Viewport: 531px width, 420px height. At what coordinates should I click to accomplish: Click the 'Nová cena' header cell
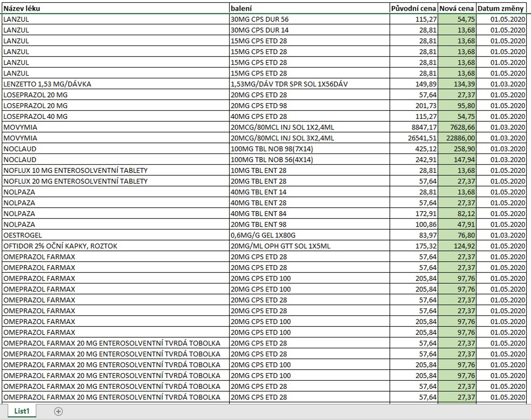[x=457, y=8]
